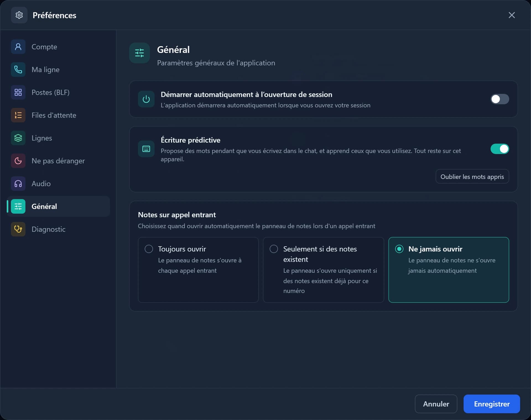Disable the Écriture prédictive switch

[x=499, y=149]
